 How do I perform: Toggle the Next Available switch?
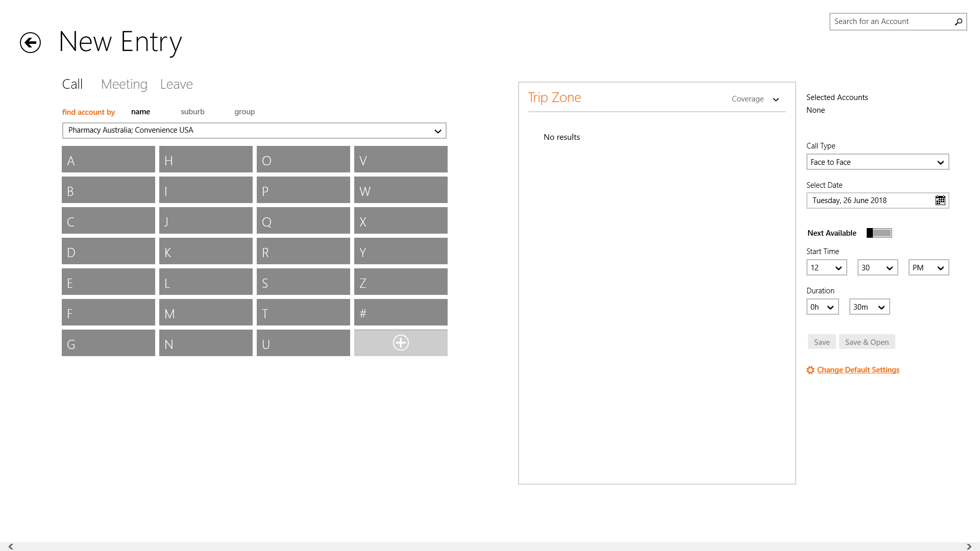pos(879,233)
